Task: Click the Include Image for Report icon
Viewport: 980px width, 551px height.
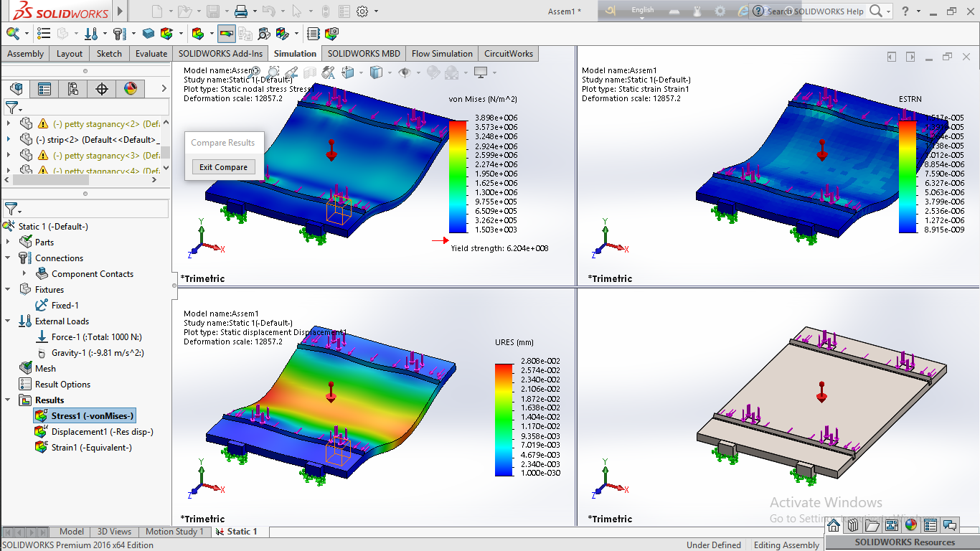Action: tap(331, 34)
